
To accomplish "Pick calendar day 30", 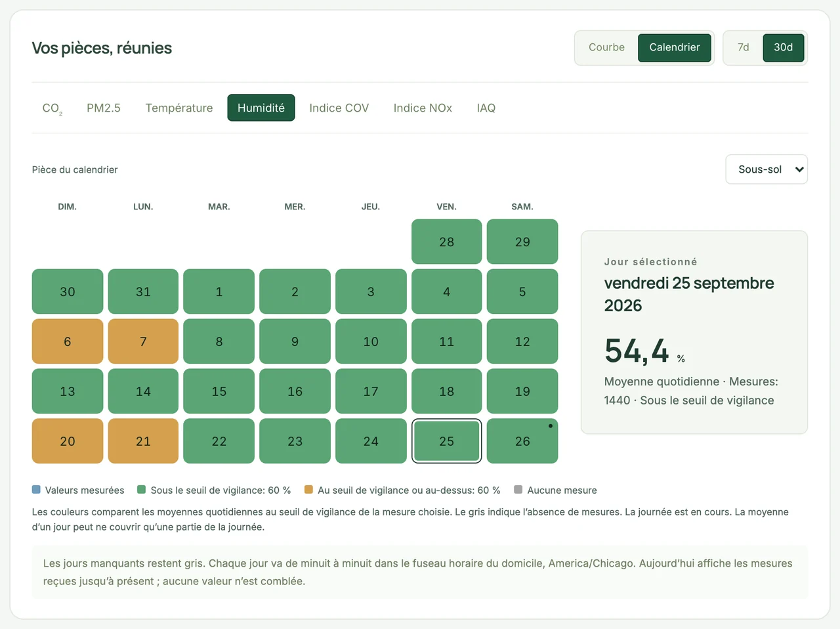I will 68,292.
